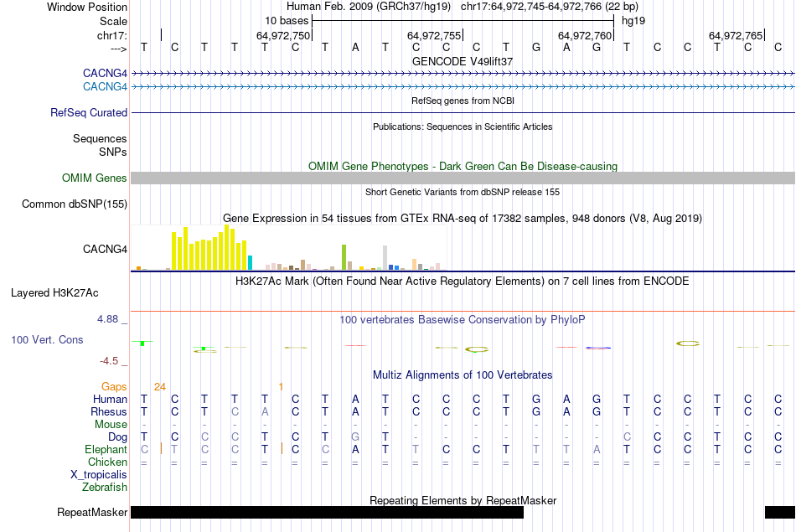Click the Gaps row label
Image resolution: width=796 pixels, height=532 pixels.
pos(114,387)
